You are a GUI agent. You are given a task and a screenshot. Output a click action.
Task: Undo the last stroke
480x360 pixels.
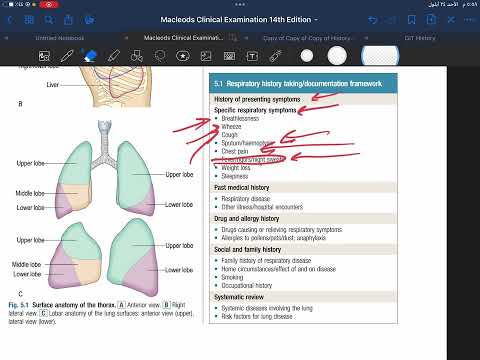pyautogui.click(x=373, y=20)
